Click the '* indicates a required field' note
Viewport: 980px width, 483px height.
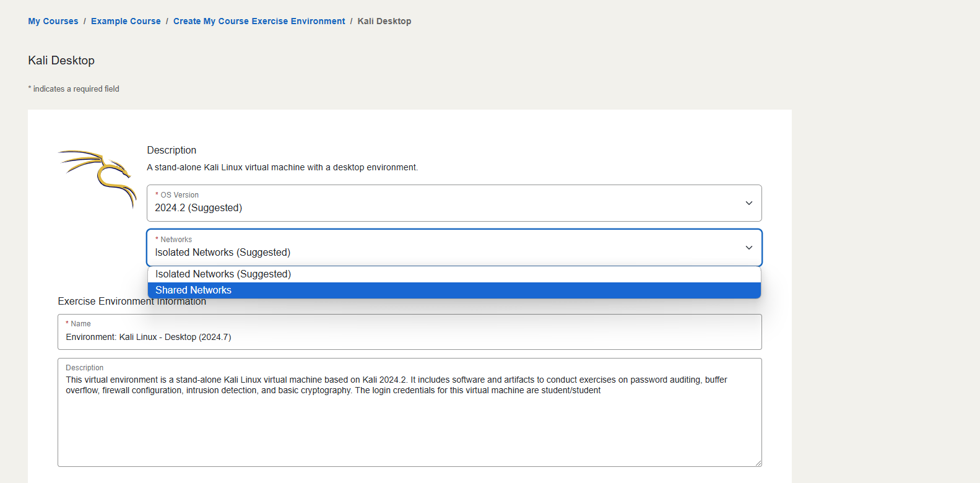pyautogui.click(x=74, y=89)
